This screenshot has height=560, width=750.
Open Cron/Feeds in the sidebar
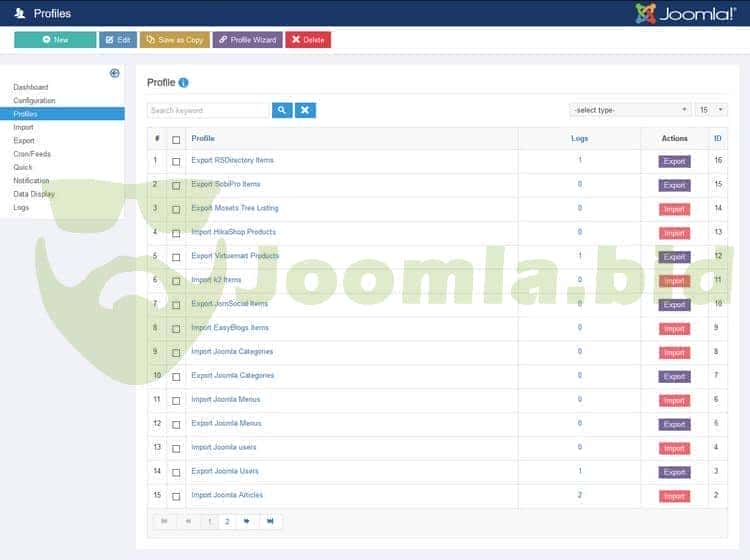32,154
